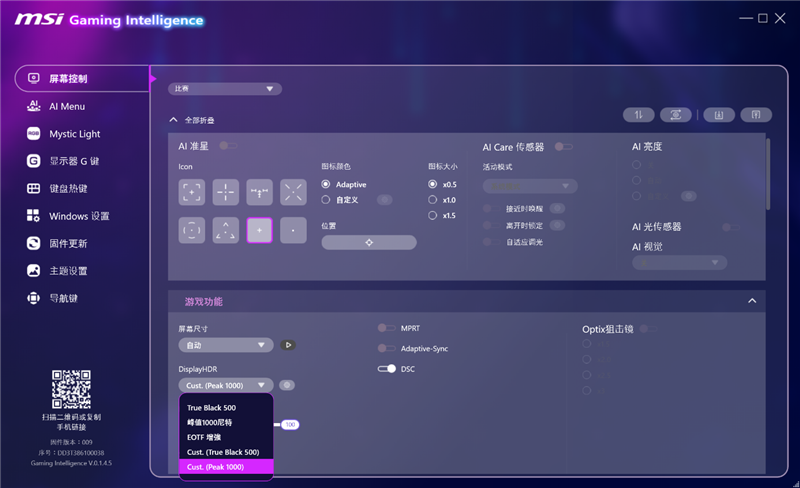Click the RGB icon for Mystic Light

click(33, 134)
